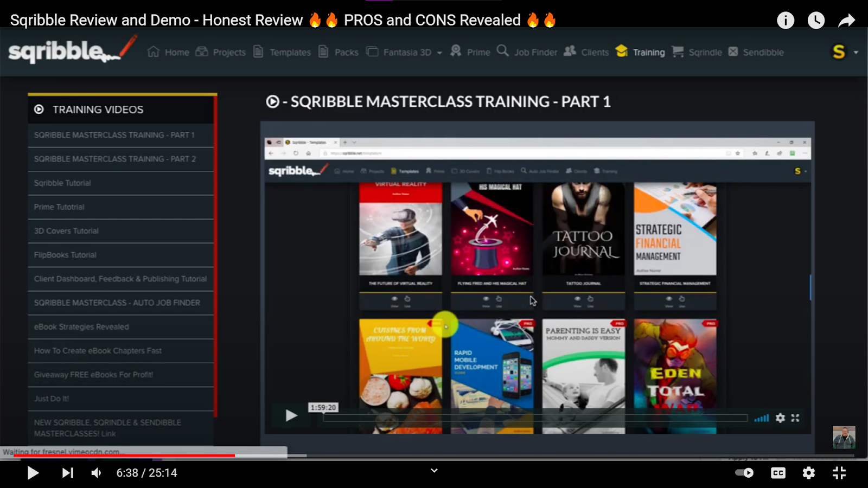The width and height of the screenshot is (868, 488).
Task: Open eBook Strategies Revealed video
Action: point(121,326)
